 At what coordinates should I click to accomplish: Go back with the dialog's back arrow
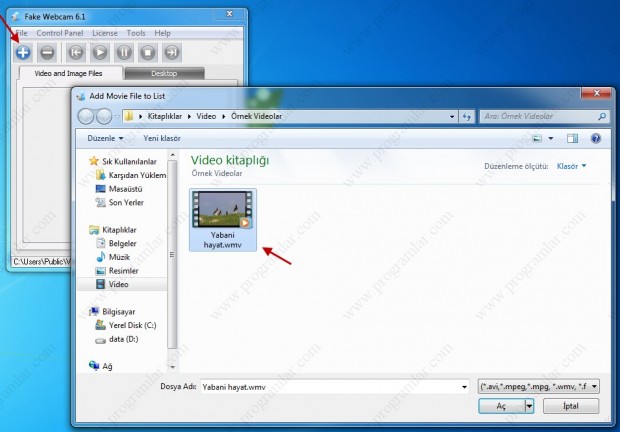86,116
